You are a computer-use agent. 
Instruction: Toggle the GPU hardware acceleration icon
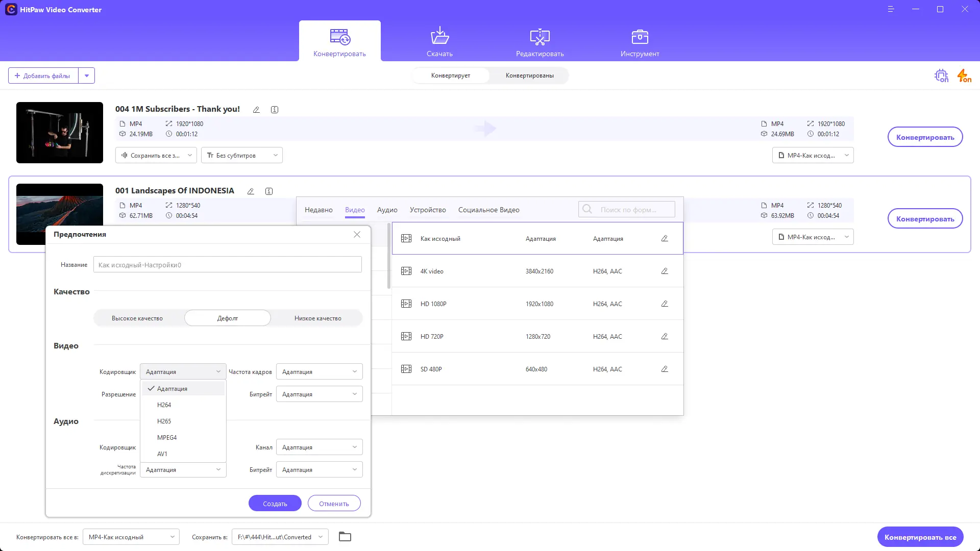point(941,76)
